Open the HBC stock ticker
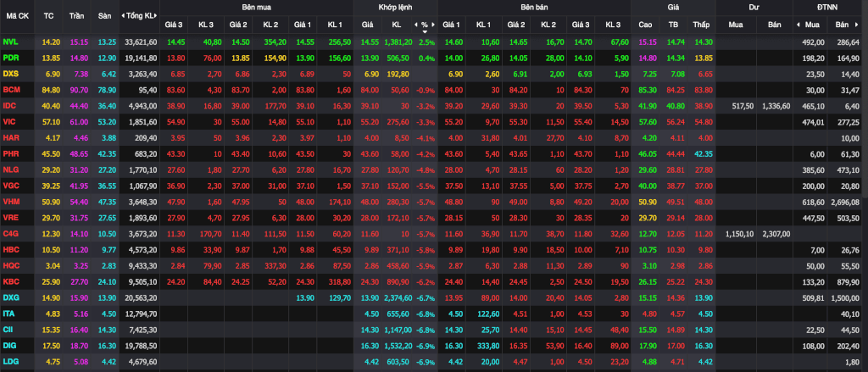This screenshot has width=868, height=372. 10,249
